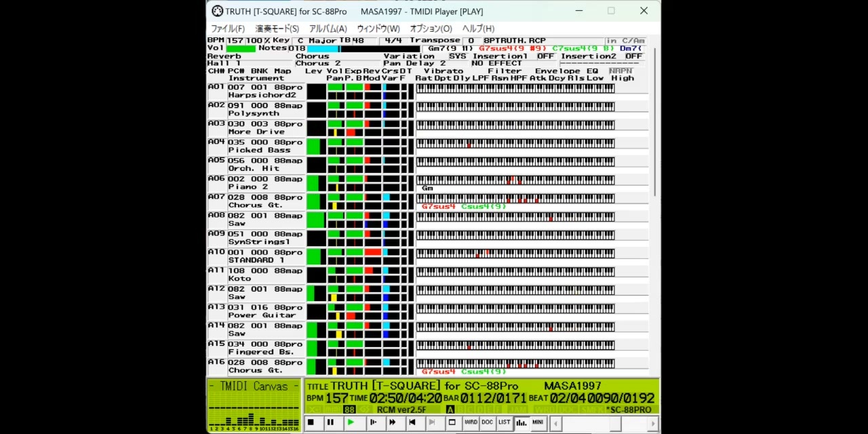Click the vertical scrollbar of channel view
The width and height of the screenshot is (868, 434).
pos(655,122)
